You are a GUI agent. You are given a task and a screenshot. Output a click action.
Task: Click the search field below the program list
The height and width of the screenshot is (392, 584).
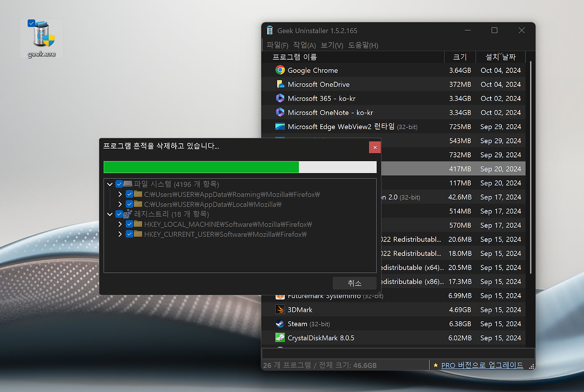point(398,354)
